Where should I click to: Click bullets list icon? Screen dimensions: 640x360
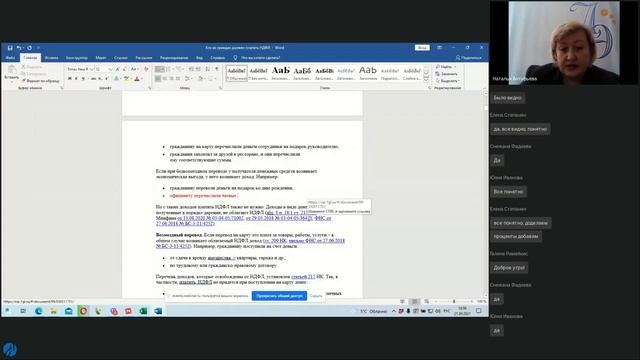pos(159,69)
